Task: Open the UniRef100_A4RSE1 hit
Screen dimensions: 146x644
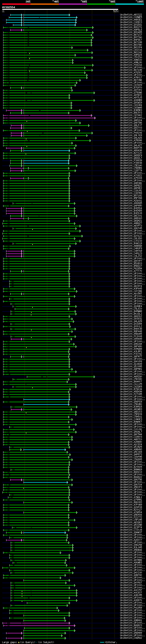Action: coord(131,20)
